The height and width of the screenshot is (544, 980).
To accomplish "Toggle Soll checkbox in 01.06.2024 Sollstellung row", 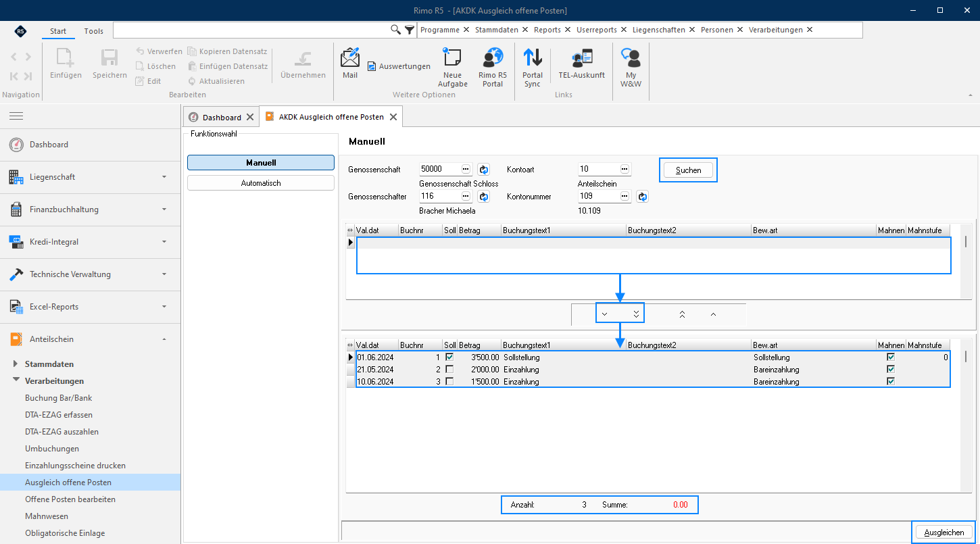I will [449, 357].
